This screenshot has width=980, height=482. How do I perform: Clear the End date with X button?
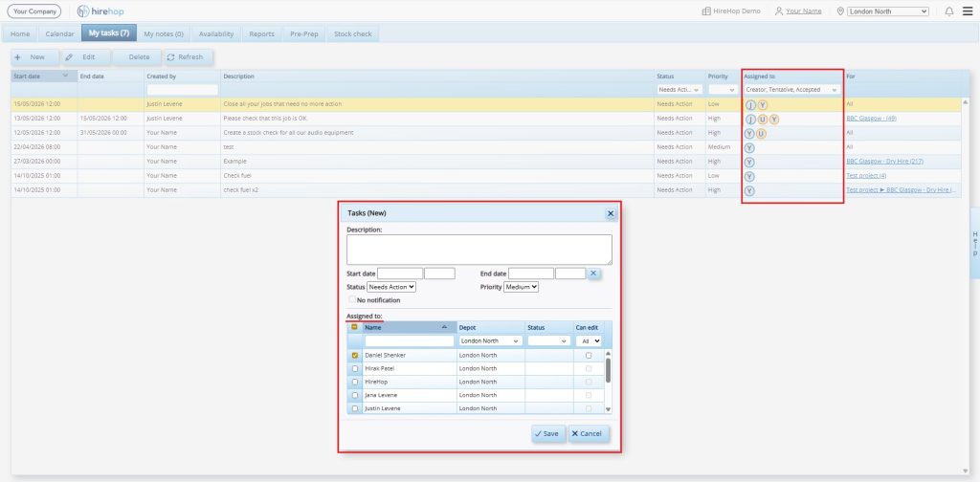593,274
